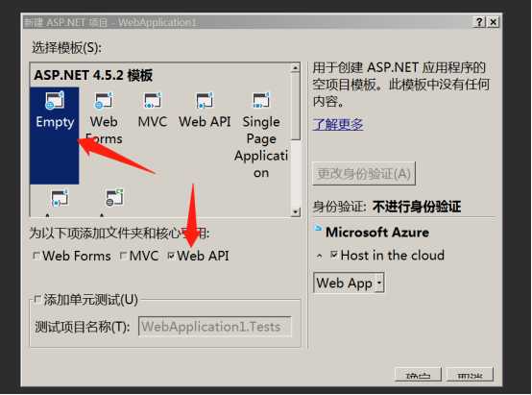Open the 了解更多 learn more link
532x395 pixels.
click(x=338, y=124)
